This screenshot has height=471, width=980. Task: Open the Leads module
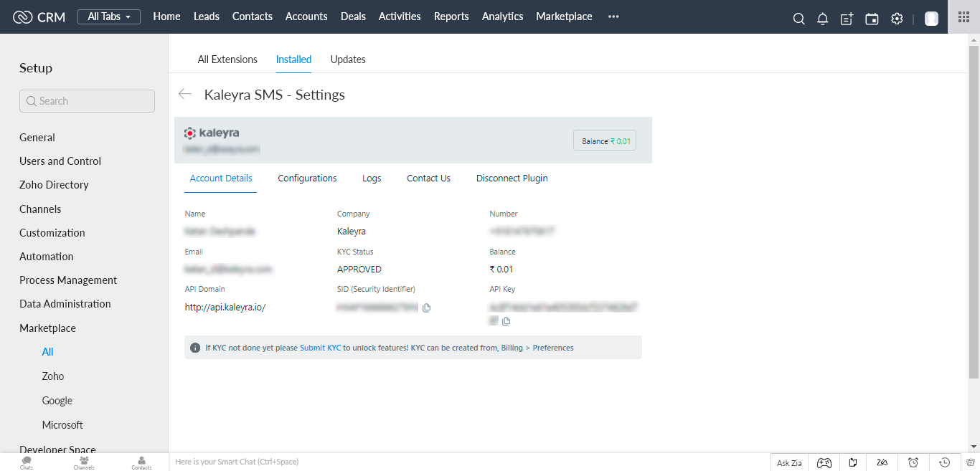(x=207, y=16)
